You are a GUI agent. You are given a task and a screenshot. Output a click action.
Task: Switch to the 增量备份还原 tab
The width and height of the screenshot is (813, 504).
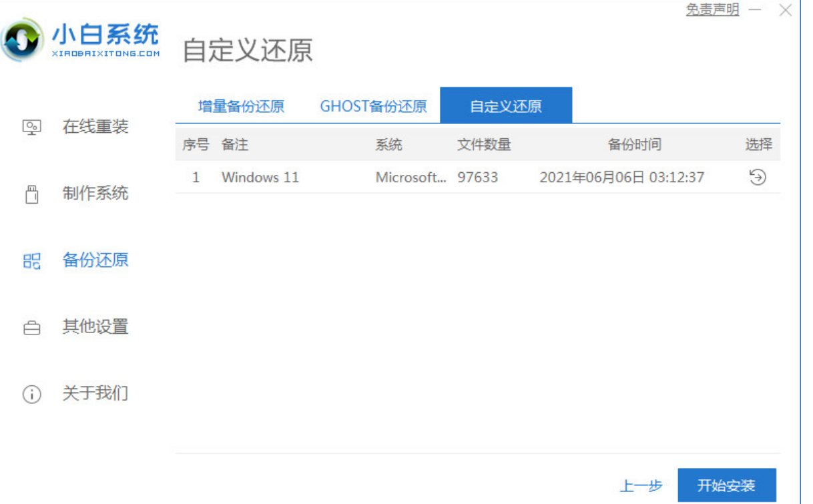coord(241,106)
